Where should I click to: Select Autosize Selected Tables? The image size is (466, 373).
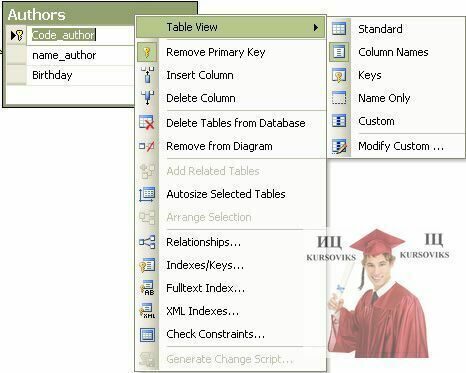231,194
